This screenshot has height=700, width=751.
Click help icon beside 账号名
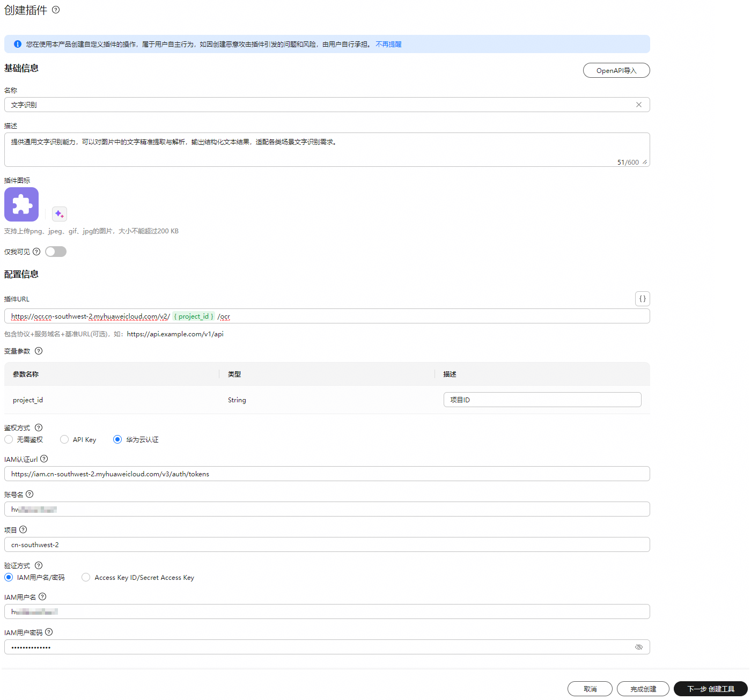(x=30, y=494)
